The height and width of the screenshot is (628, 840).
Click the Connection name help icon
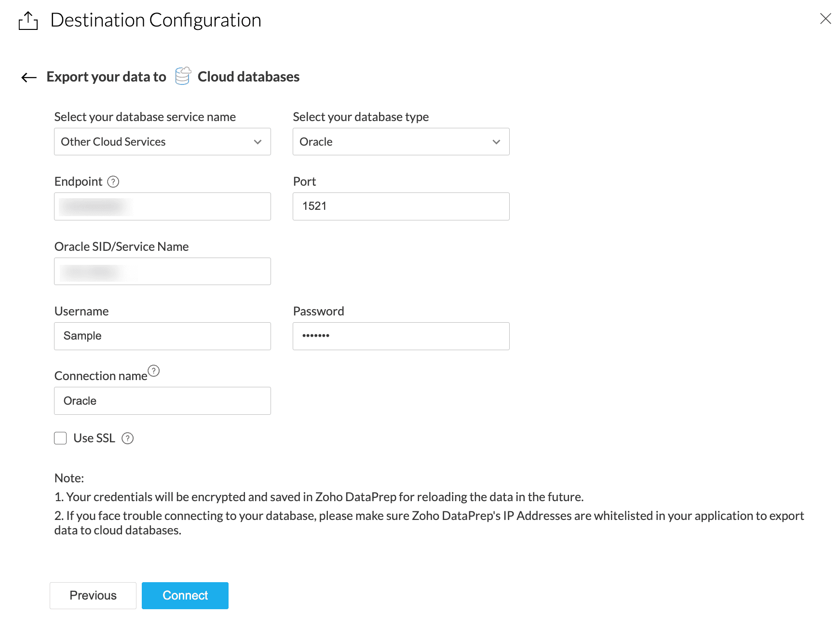[153, 371]
